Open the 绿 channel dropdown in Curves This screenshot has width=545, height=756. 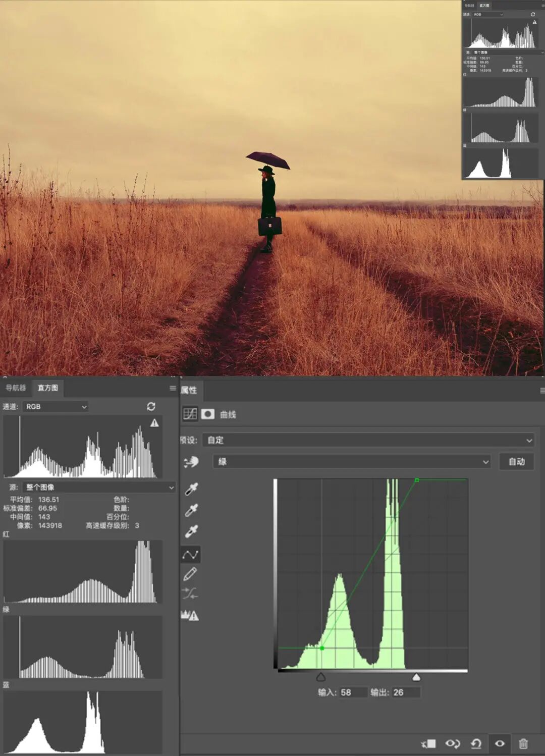[352, 461]
